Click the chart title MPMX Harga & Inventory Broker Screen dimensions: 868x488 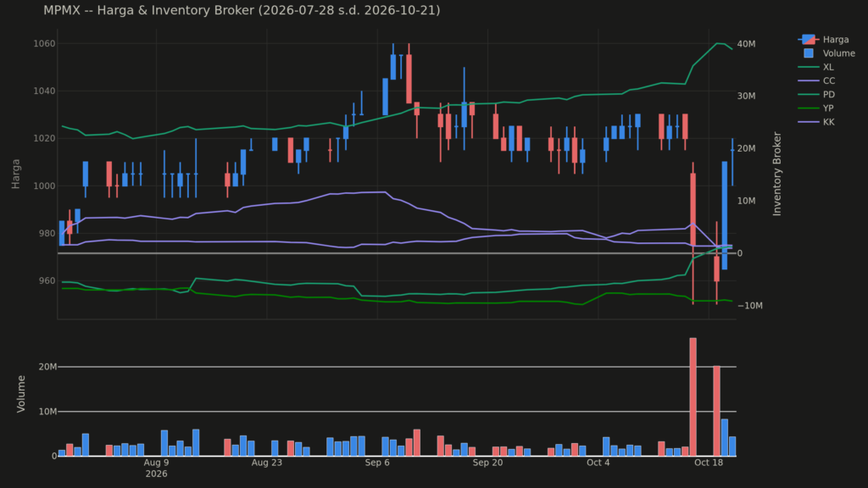[242, 10]
